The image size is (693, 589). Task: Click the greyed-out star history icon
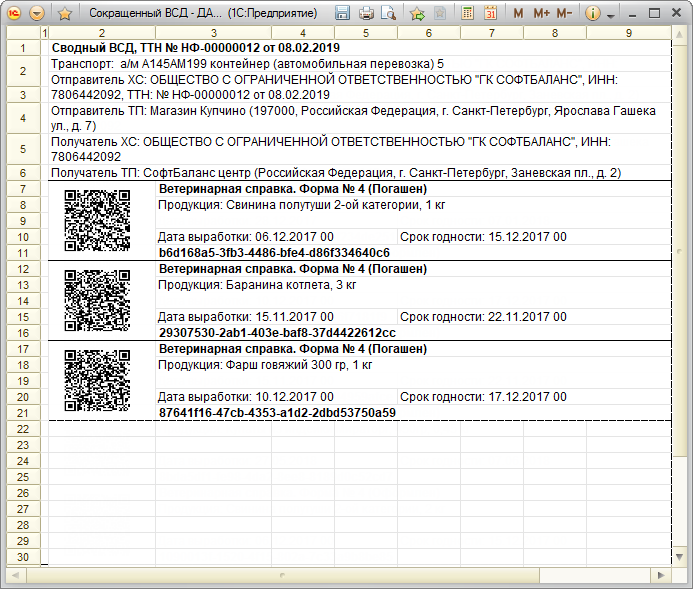click(440, 14)
